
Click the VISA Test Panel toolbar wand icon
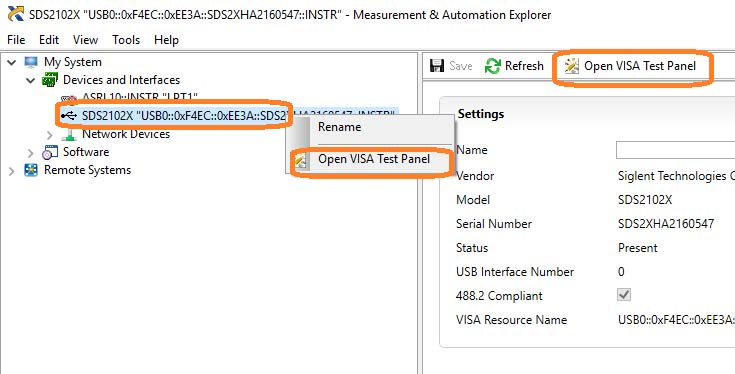[x=571, y=67]
